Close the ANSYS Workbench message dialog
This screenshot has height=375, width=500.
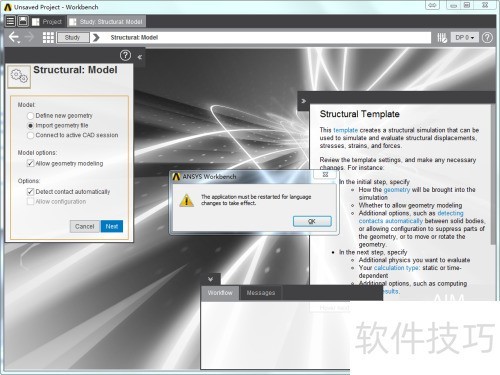[x=325, y=174]
